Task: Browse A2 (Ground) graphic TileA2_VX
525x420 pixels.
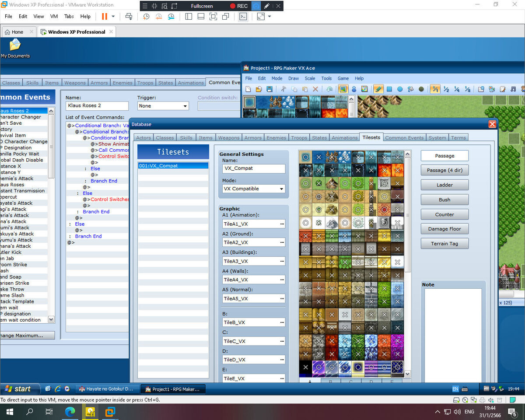Action: coord(282,242)
